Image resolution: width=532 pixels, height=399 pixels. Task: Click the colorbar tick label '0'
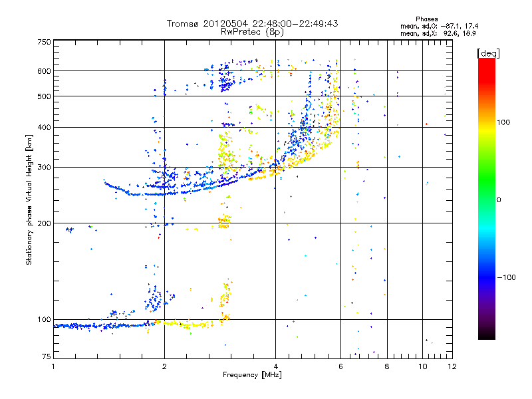[499, 200]
